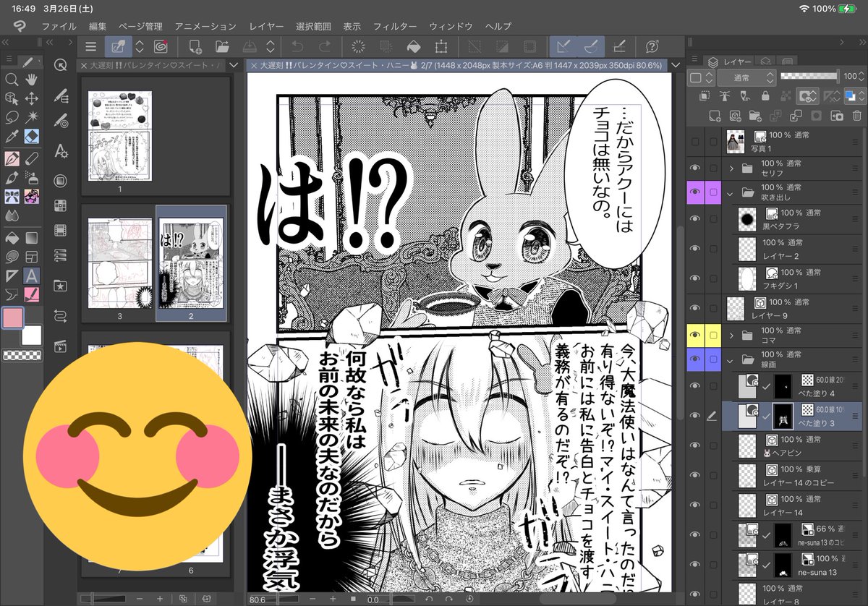This screenshot has height=606, width=868.
Task: Show the 写真 1 layer visibility box
Action: click(695, 142)
